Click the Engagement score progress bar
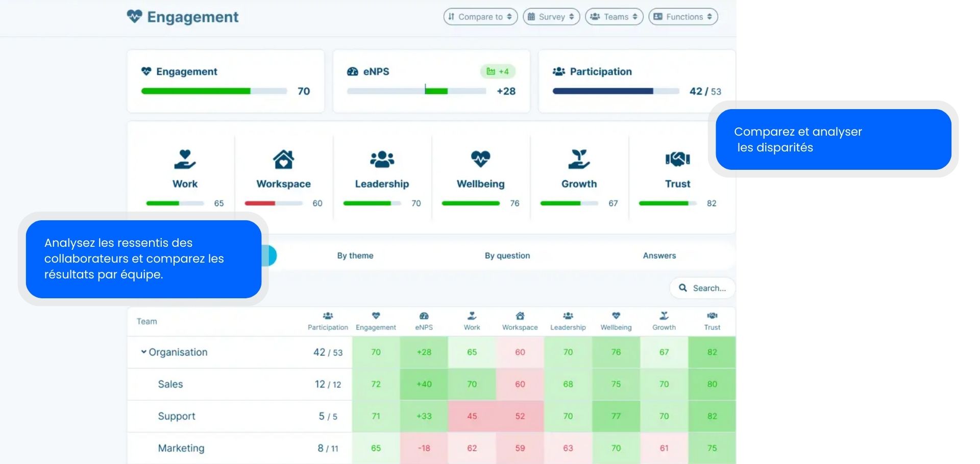This screenshot has width=980, height=464. [x=214, y=91]
